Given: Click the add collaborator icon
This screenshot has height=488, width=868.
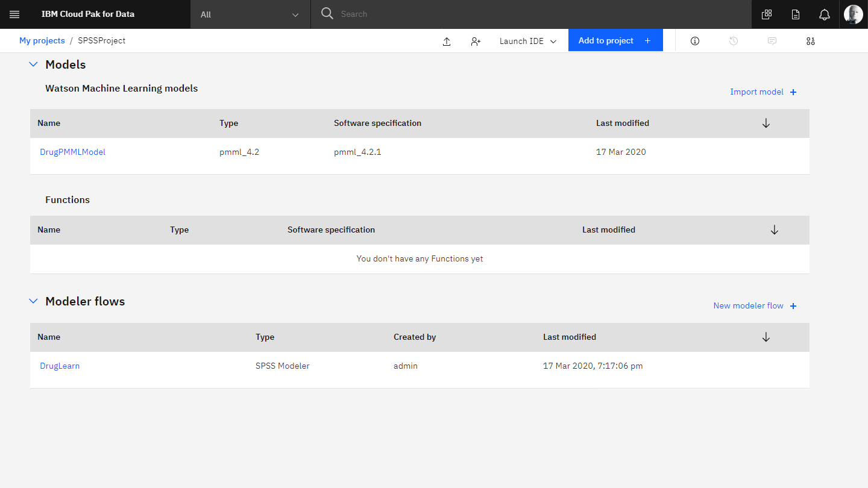Looking at the screenshot, I should coord(476,41).
